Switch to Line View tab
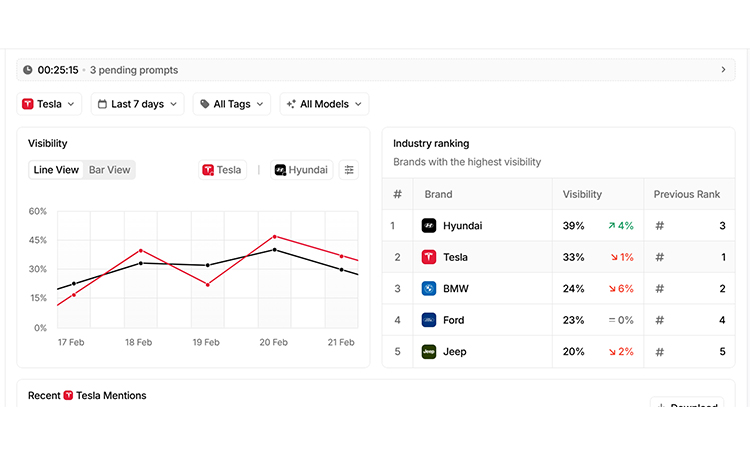This screenshot has width=750, height=450. [x=56, y=170]
